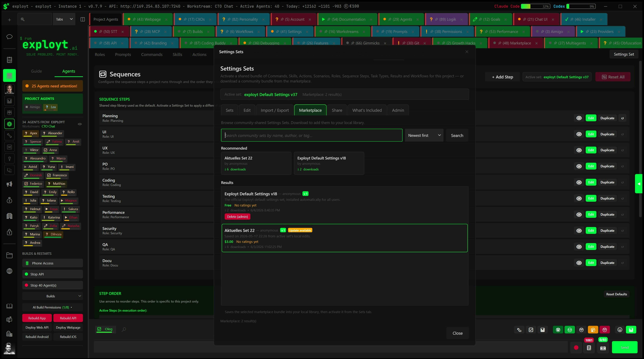Open the clipboard icon in left sidebar
Screen dimensions: 644x359
click(9, 60)
